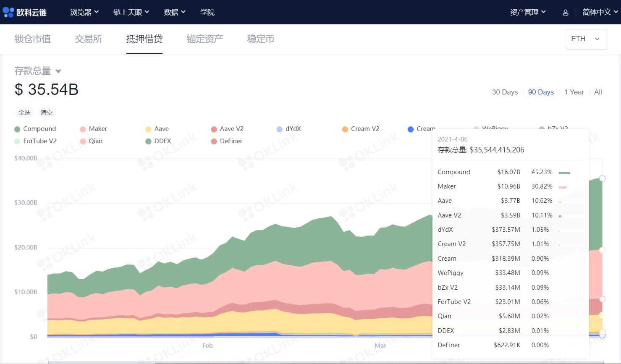Click Cream V2 $357.75M tooltip row
Image resolution: width=621 pixels, height=364 pixels.
pyautogui.click(x=511, y=244)
